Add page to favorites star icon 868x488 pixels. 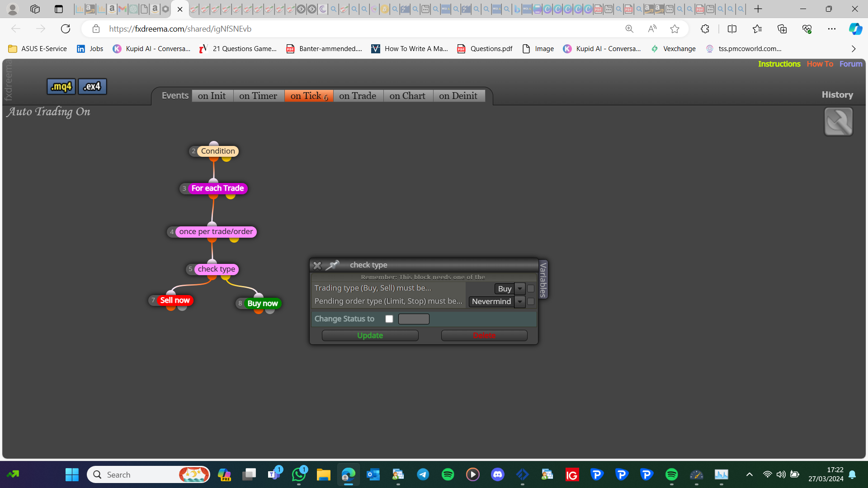pos(675,29)
